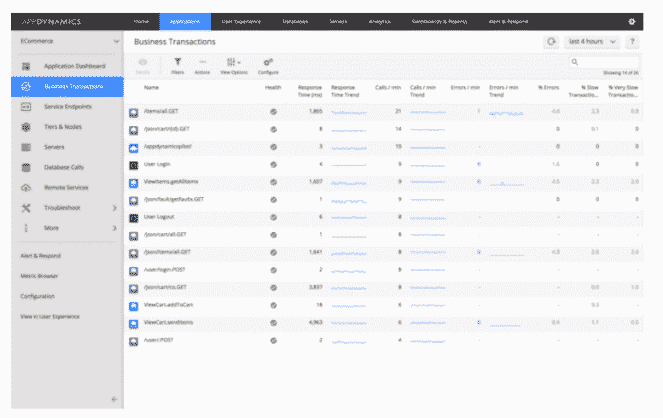Expand the ECommerce application selector
663x418 pixels.
[70, 41]
